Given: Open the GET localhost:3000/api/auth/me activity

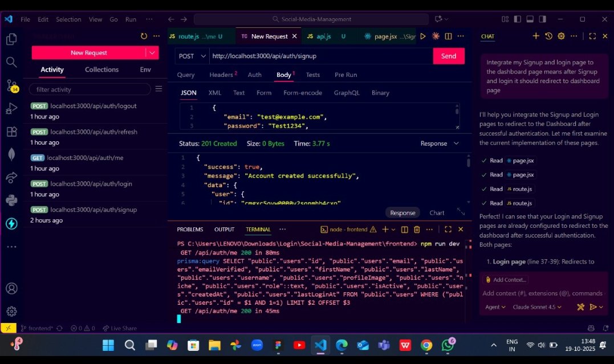Looking at the screenshot, I should click(x=95, y=163).
